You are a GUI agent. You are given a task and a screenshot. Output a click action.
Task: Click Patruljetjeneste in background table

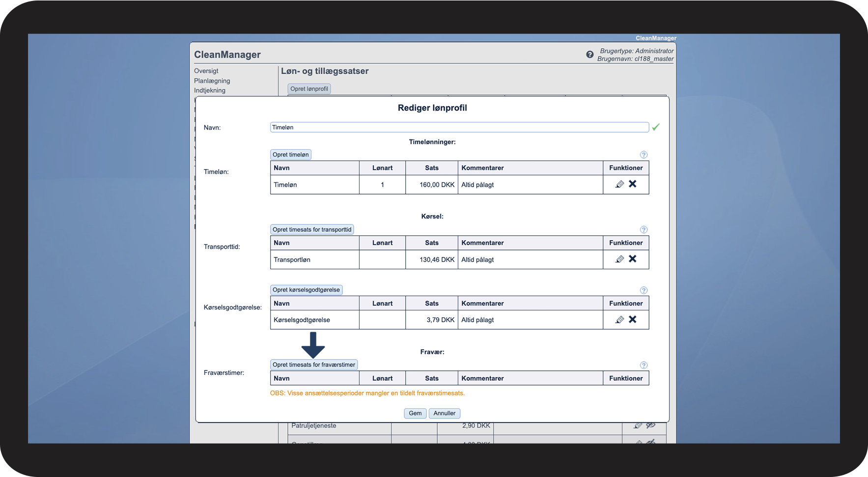tap(314, 425)
